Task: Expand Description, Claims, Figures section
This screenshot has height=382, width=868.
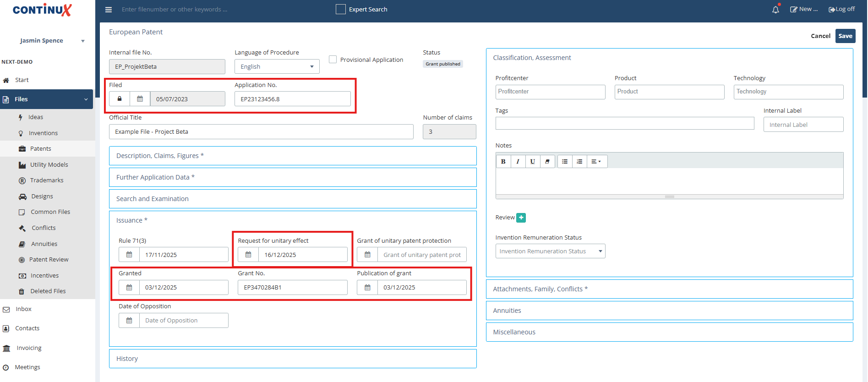Action: 293,156
